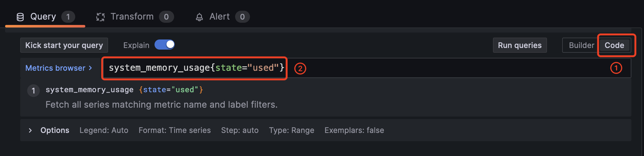Click the Alert tab count badge

coord(242,17)
